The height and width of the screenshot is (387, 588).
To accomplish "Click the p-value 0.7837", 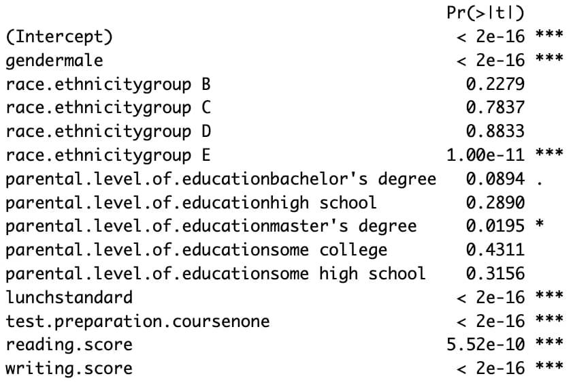I will [x=495, y=108].
